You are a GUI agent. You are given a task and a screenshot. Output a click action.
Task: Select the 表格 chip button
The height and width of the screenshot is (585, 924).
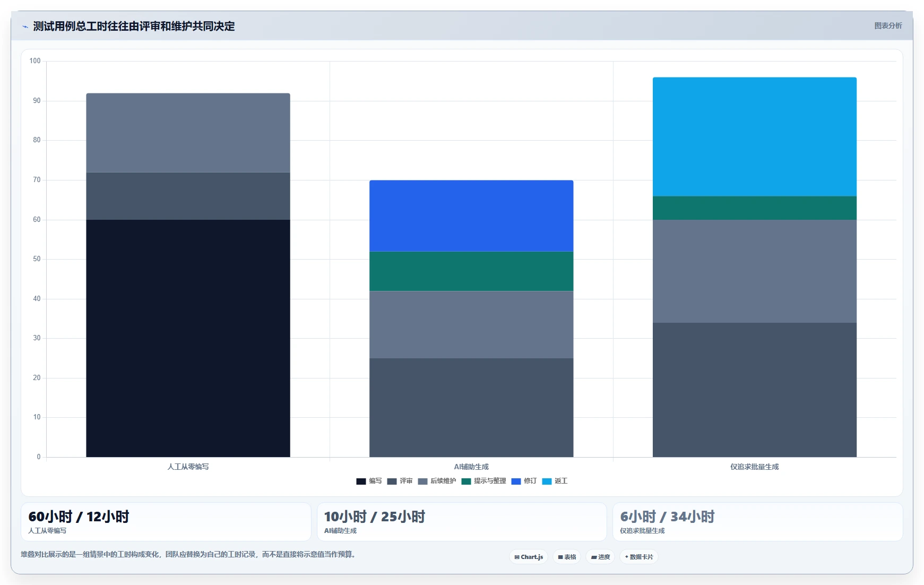[x=567, y=557]
